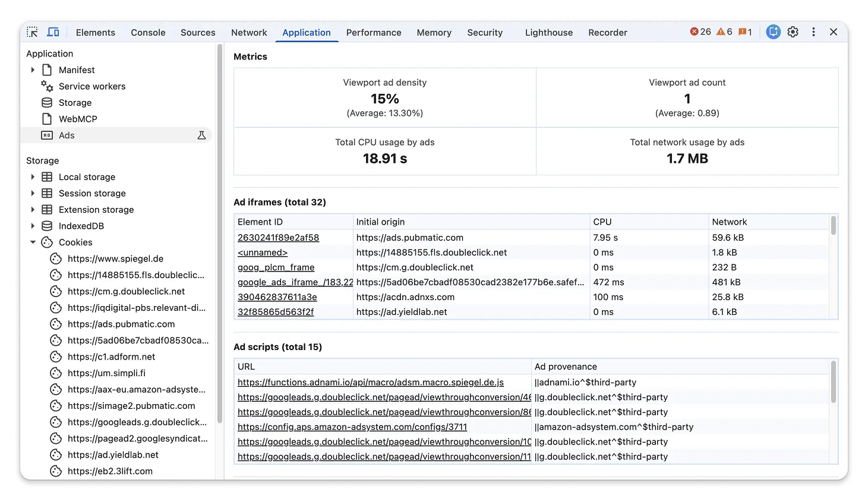Open goog_plcm_frame element link
The height and width of the screenshot is (501, 868).
coord(276,267)
